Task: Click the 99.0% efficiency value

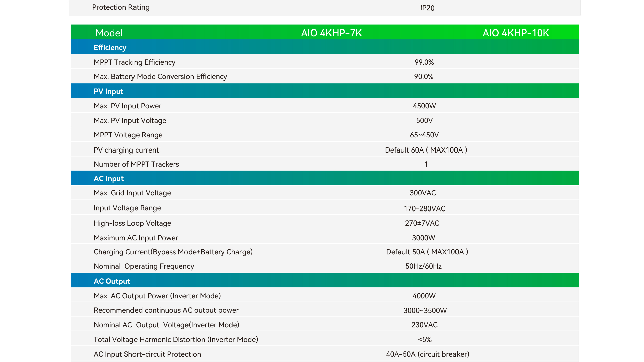Action: click(x=424, y=62)
